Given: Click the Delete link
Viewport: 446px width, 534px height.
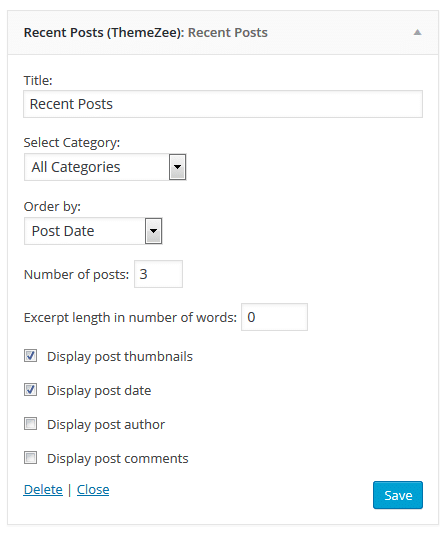Looking at the screenshot, I should 43,490.
